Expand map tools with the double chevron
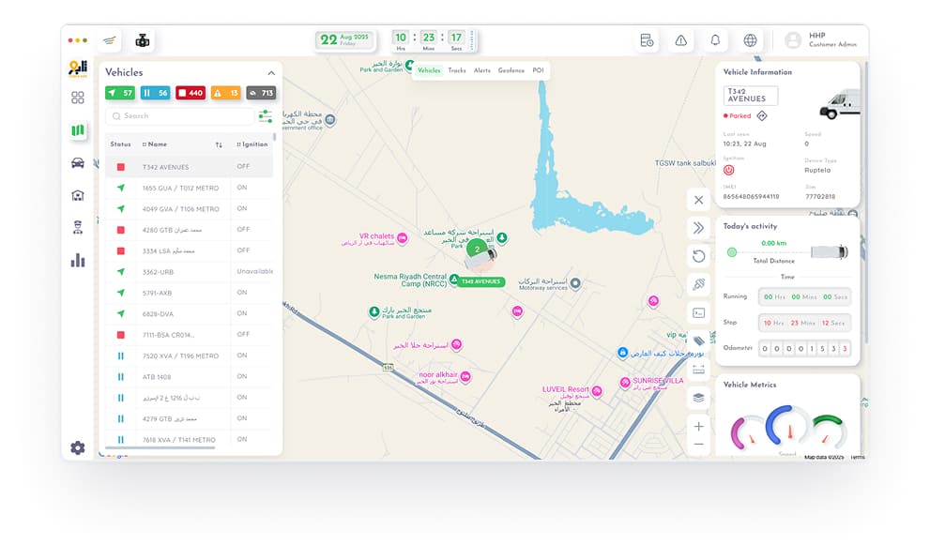 click(x=698, y=228)
